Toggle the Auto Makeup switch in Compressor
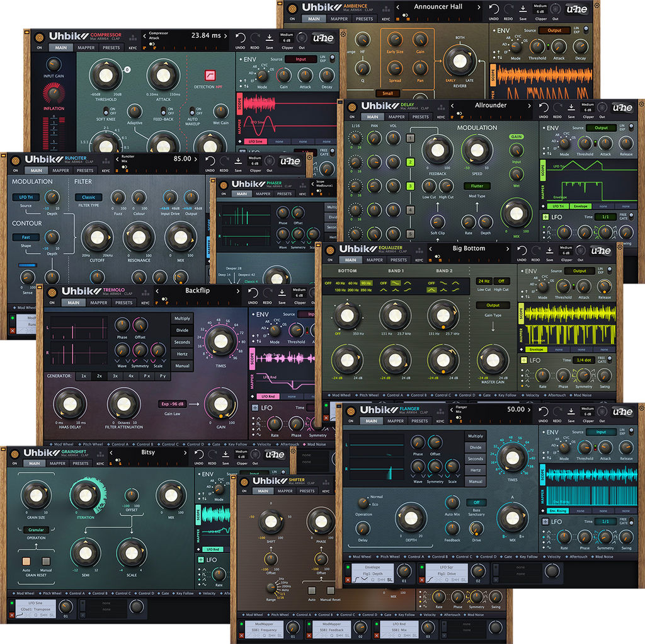The width and height of the screenshot is (645, 644). click(x=192, y=110)
